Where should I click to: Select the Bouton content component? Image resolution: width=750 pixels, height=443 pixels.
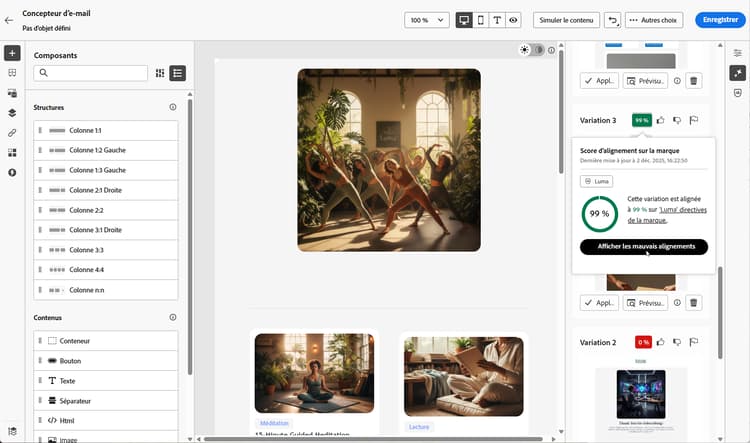(106, 361)
